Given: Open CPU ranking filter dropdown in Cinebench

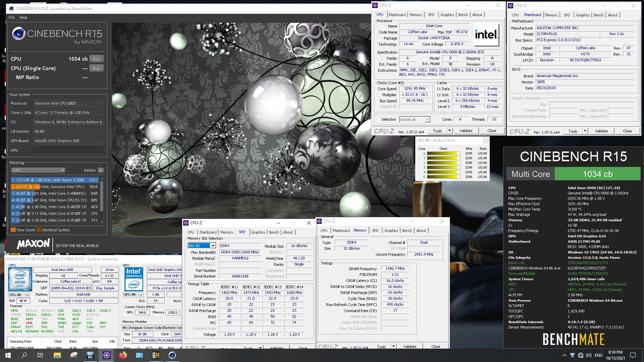Looking at the screenshot, I should [38, 170].
